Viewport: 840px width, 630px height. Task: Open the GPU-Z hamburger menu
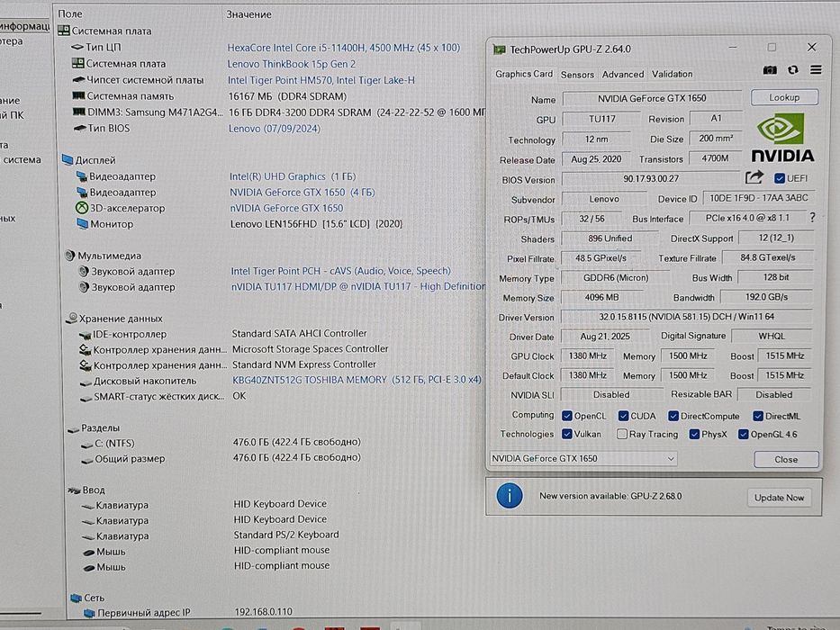coord(816,69)
